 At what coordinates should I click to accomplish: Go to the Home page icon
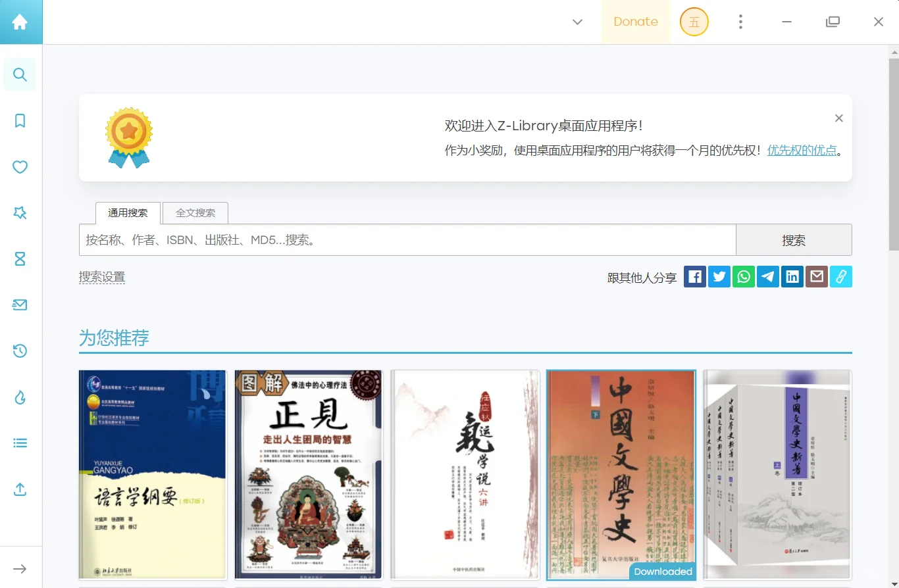20,22
